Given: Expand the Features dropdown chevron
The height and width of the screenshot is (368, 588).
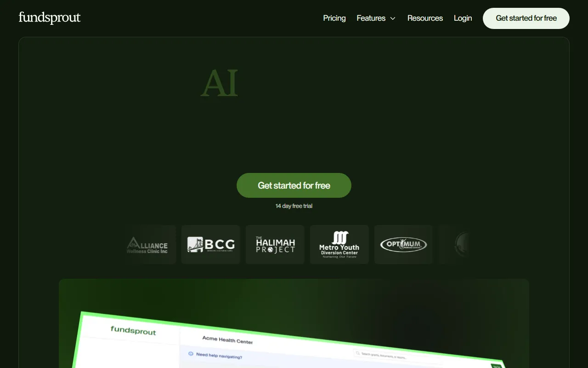Looking at the screenshot, I should pyautogui.click(x=393, y=18).
